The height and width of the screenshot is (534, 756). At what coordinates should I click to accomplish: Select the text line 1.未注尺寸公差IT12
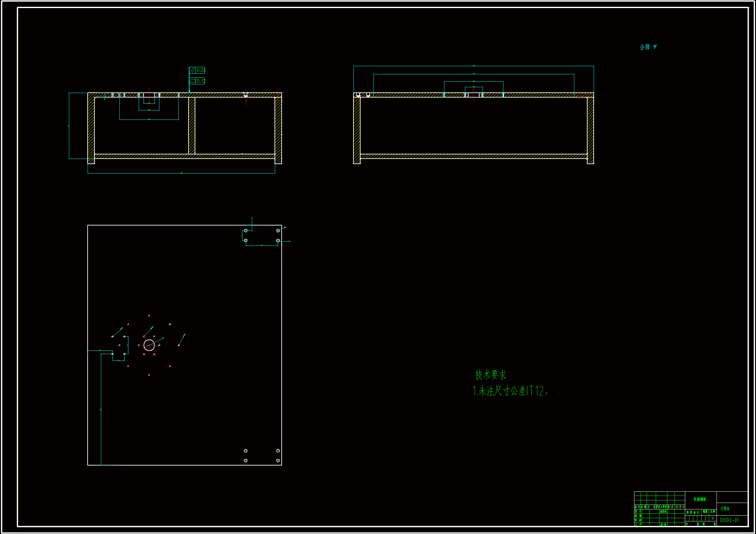[510, 391]
